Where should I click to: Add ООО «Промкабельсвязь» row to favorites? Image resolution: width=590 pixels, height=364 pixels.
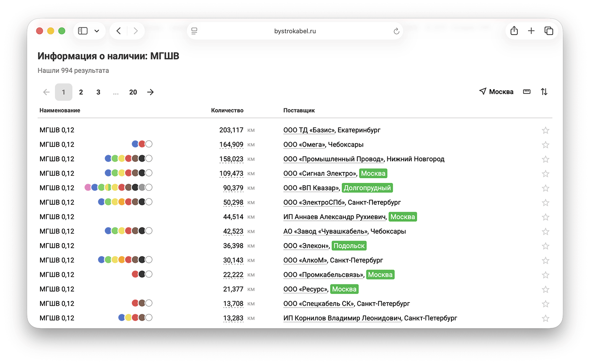pyautogui.click(x=545, y=275)
